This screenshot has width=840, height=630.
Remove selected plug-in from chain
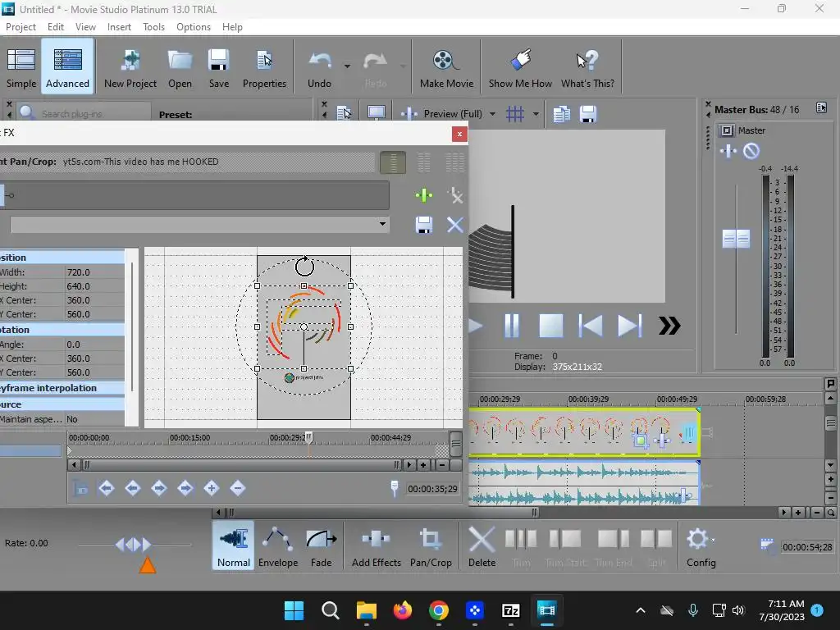(454, 195)
